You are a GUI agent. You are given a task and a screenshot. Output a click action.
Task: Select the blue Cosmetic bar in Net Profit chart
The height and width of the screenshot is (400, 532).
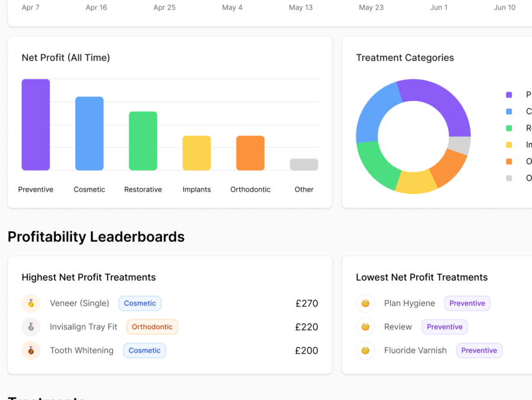point(89,134)
